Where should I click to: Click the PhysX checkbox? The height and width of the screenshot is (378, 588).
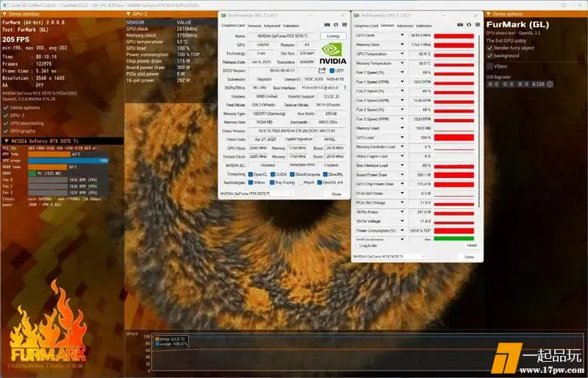pyautogui.click(x=301, y=182)
